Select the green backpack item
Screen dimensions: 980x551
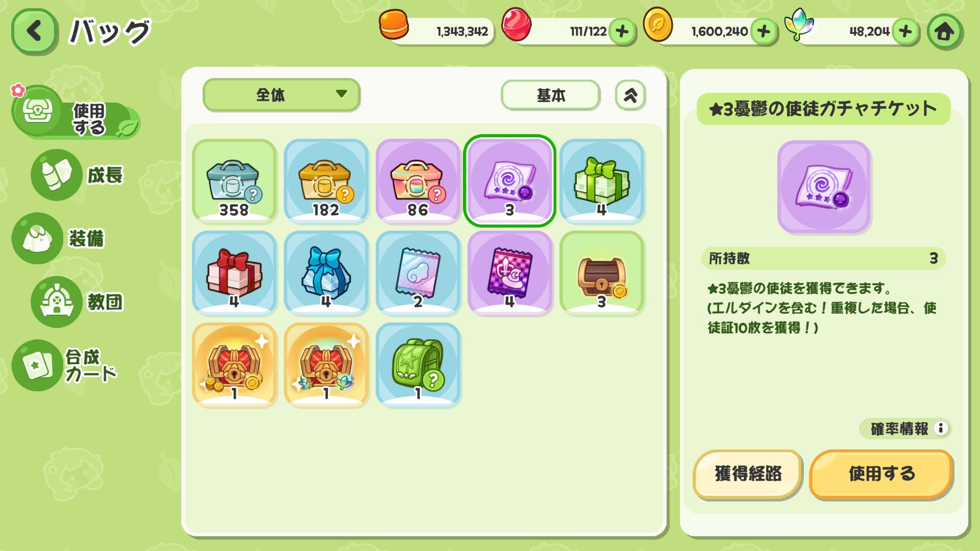[418, 365]
